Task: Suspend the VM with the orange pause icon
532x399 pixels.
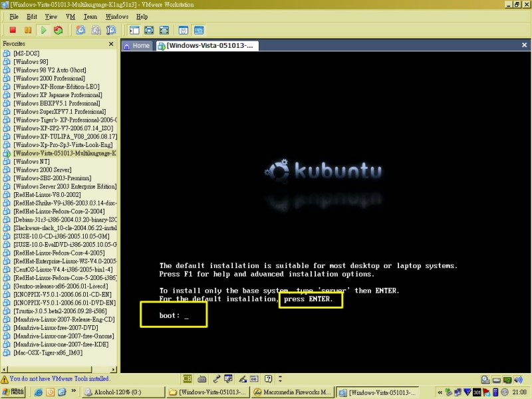Action: point(28,30)
